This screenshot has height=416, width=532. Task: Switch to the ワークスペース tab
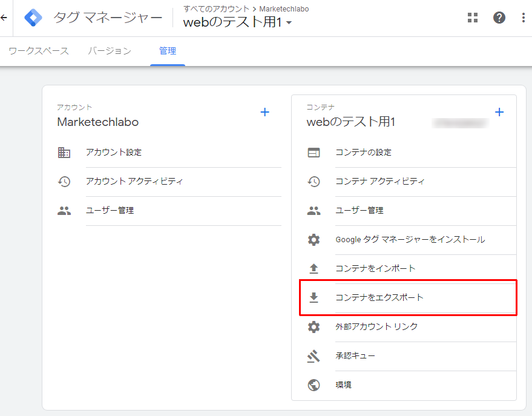[39, 51]
